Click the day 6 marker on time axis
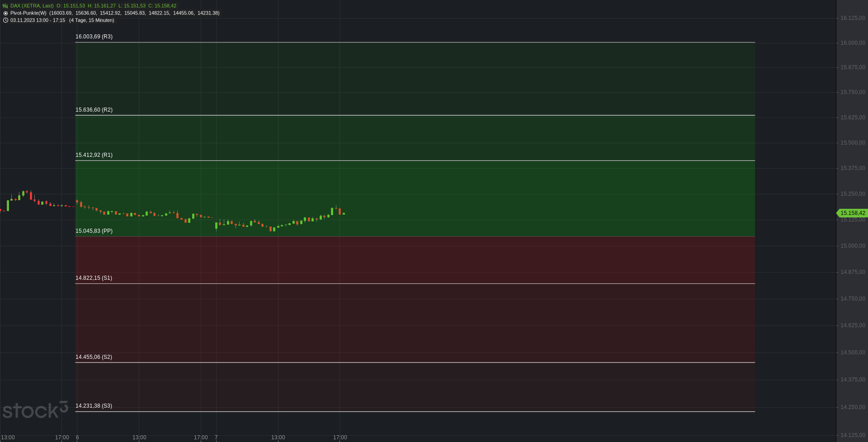 (77, 437)
